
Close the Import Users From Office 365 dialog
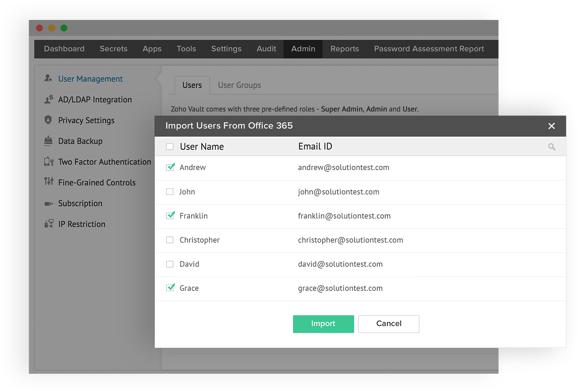click(551, 126)
